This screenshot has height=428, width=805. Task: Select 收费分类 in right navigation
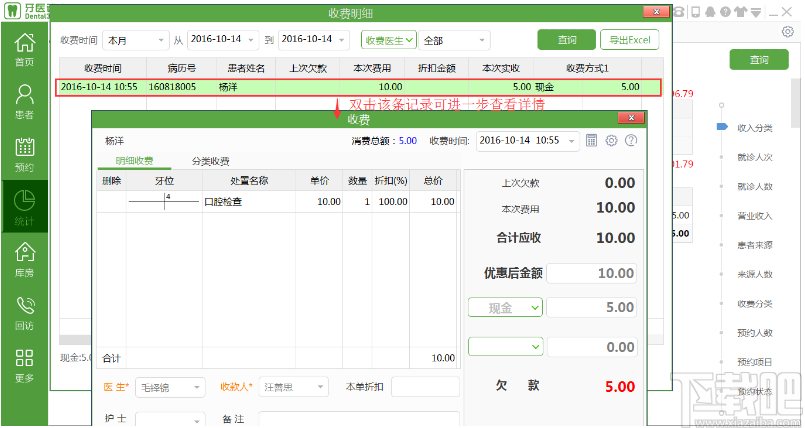click(x=755, y=303)
